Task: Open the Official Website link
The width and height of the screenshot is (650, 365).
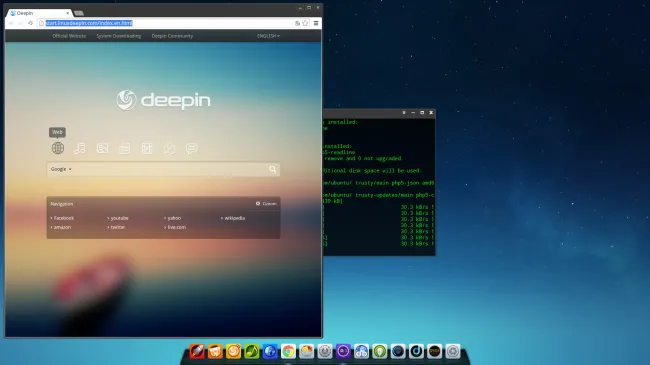Action: [69, 36]
